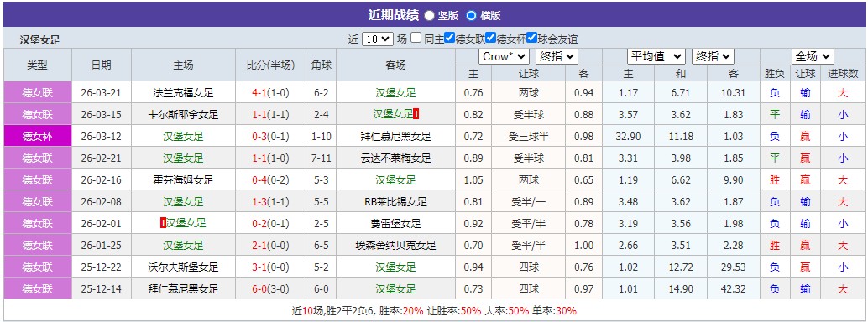This screenshot has height=322, width=868.
Task: Click the red card badge on 26-03-15 row
Action: [416, 115]
